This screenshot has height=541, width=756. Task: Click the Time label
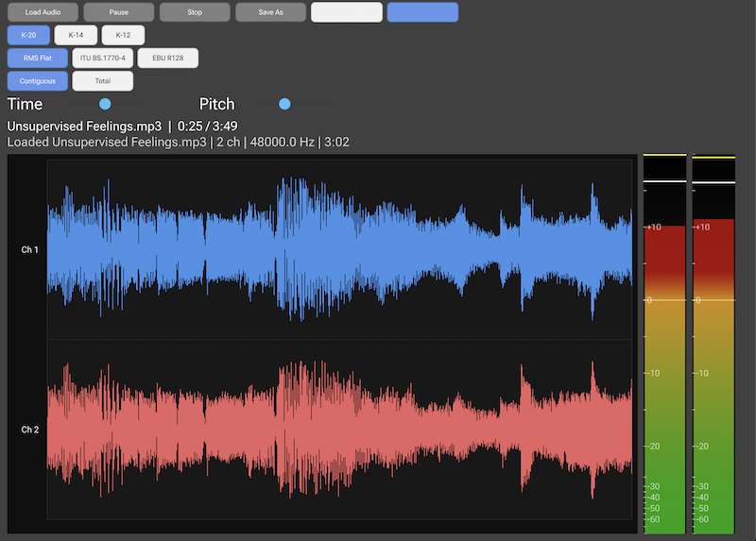[25, 104]
